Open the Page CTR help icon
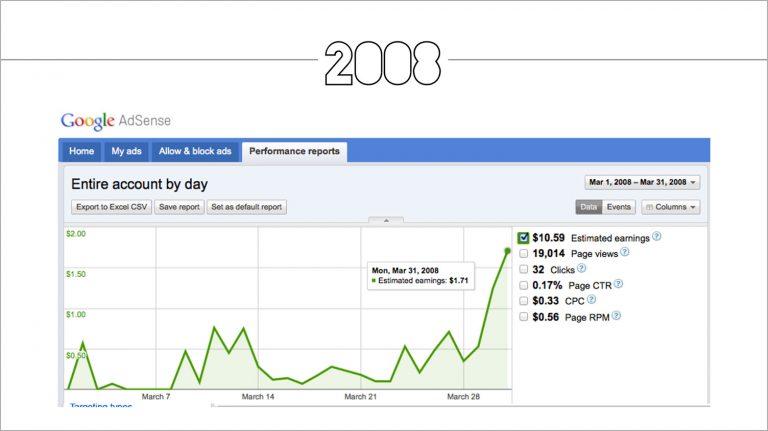The image size is (768, 431). coord(618,284)
